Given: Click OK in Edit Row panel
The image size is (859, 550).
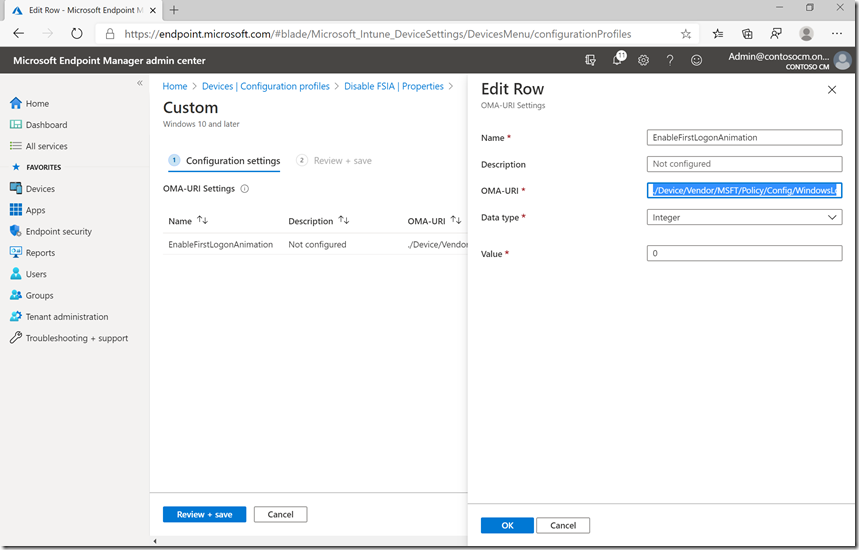Looking at the screenshot, I should pyautogui.click(x=506, y=525).
